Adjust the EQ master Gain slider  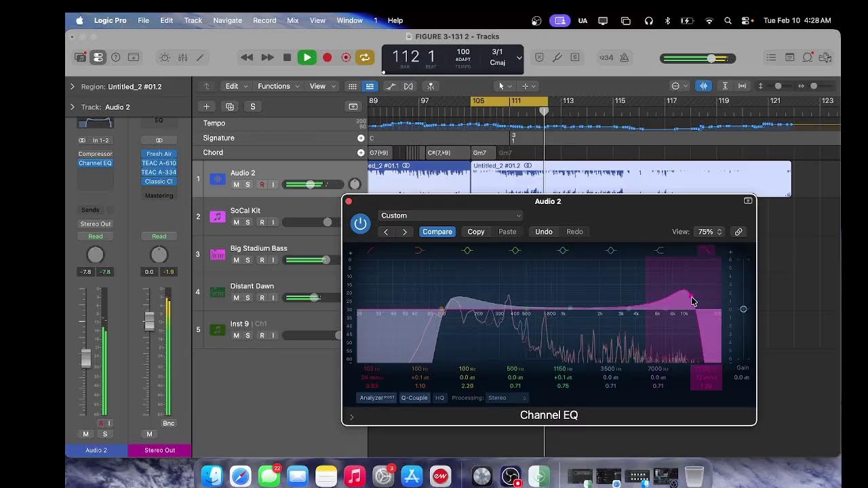tap(743, 309)
